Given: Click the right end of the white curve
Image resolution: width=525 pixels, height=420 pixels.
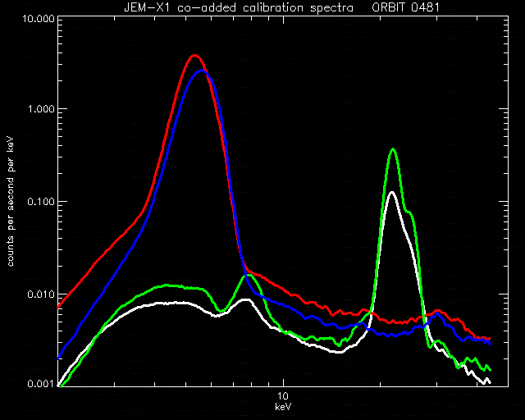Looking at the screenshot, I should click(x=490, y=381).
